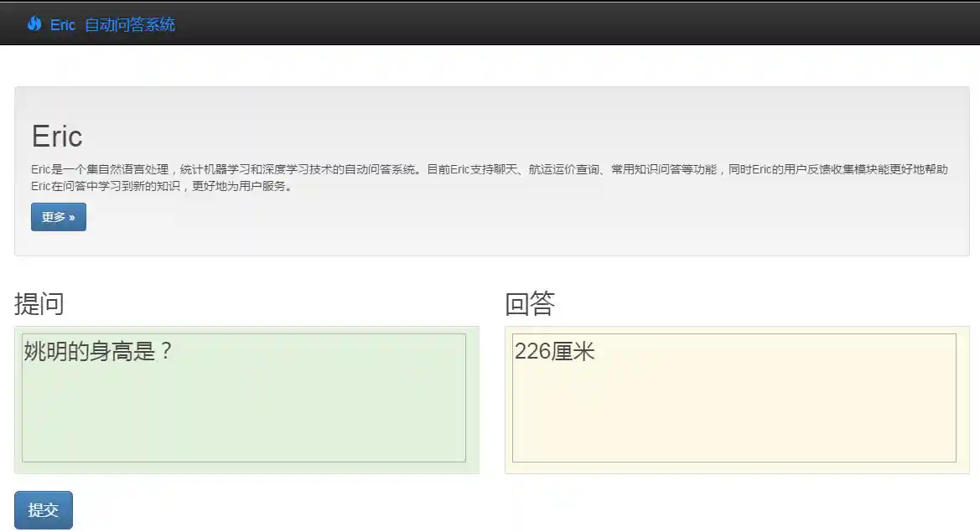Click the question text 姚明的身高是？
Image resolution: width=980 pixels, height=532 pixels.
pyautogui.click(x=98, y=351)
